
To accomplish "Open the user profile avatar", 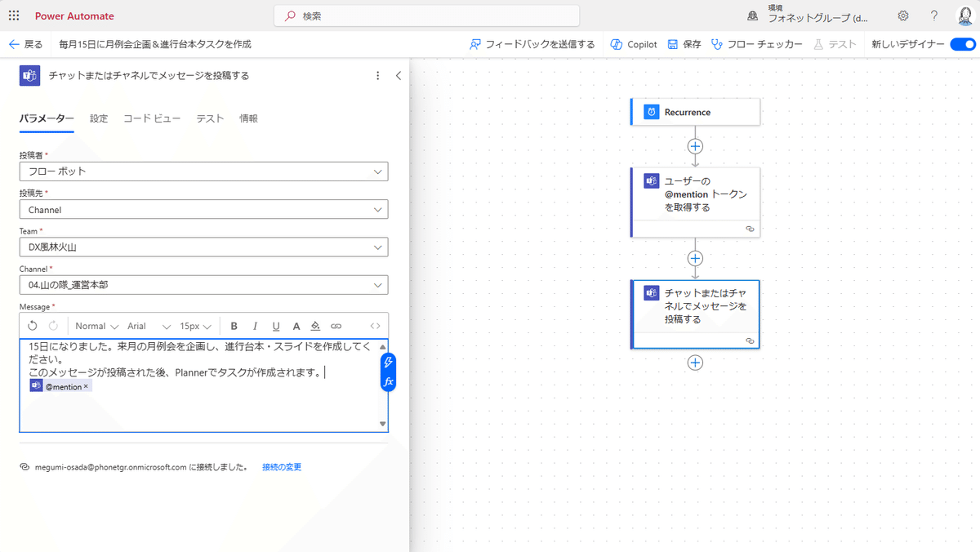I will [x=964, y=16].
